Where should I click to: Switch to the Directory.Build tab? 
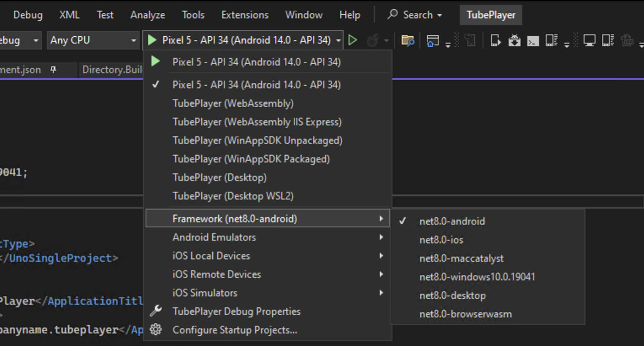[112, 70]
